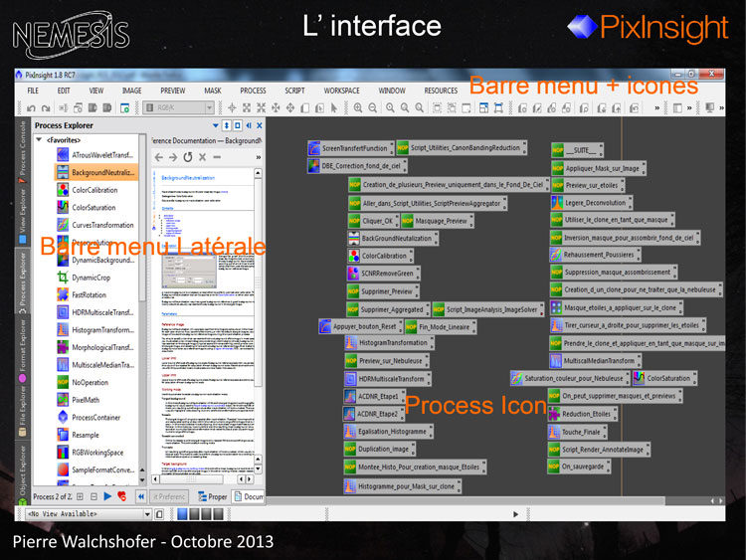Select BackgroundNeutralization in Process Explorer

pos(95,172)
